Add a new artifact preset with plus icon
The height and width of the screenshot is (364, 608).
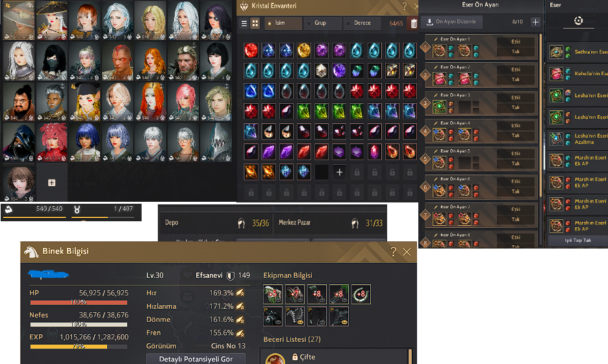click(x=535, y=22)
